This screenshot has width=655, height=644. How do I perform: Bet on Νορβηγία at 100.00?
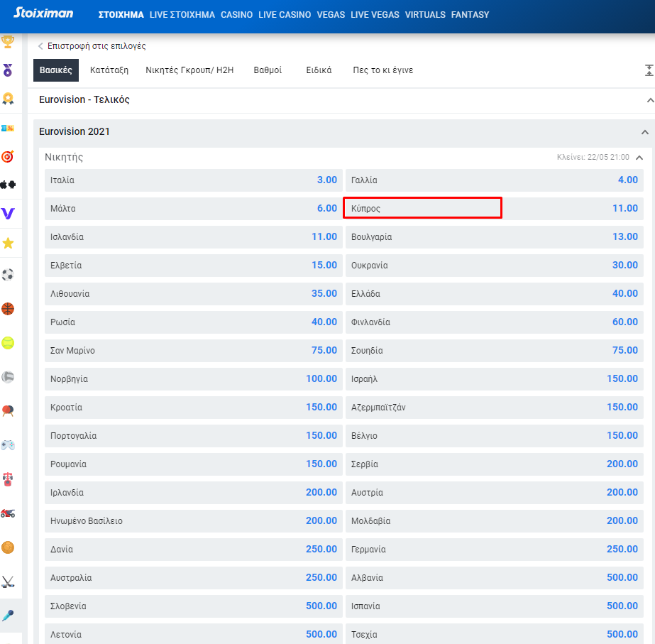tap(194, 379)
